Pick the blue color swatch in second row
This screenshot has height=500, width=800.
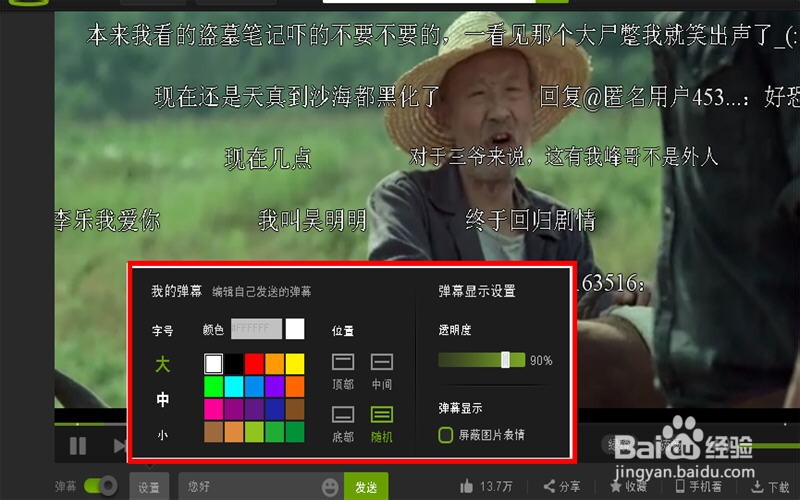coord(254,386)
